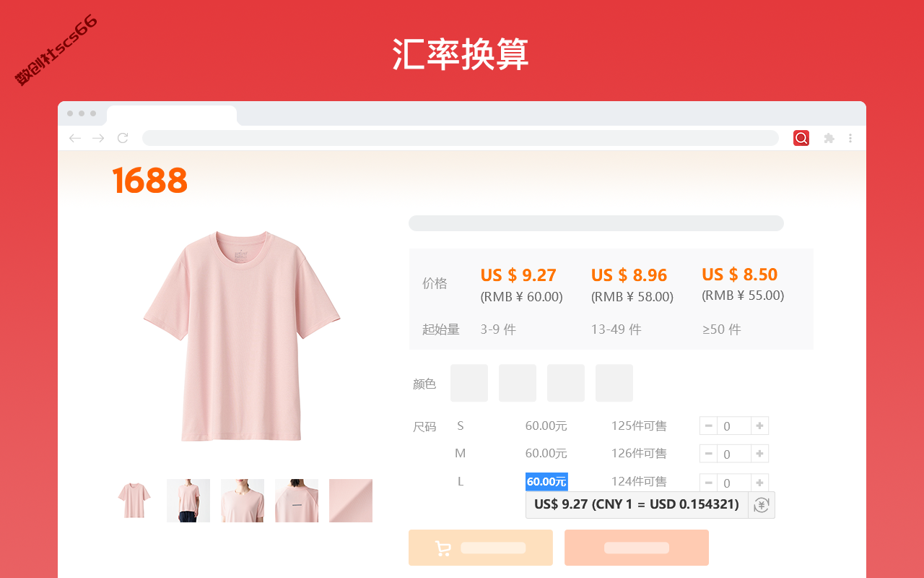Select the collar close-up thumbnail

pos(243,501)
